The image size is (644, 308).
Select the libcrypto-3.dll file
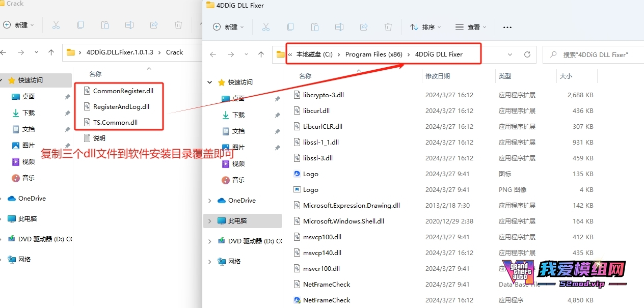[323, 95]
